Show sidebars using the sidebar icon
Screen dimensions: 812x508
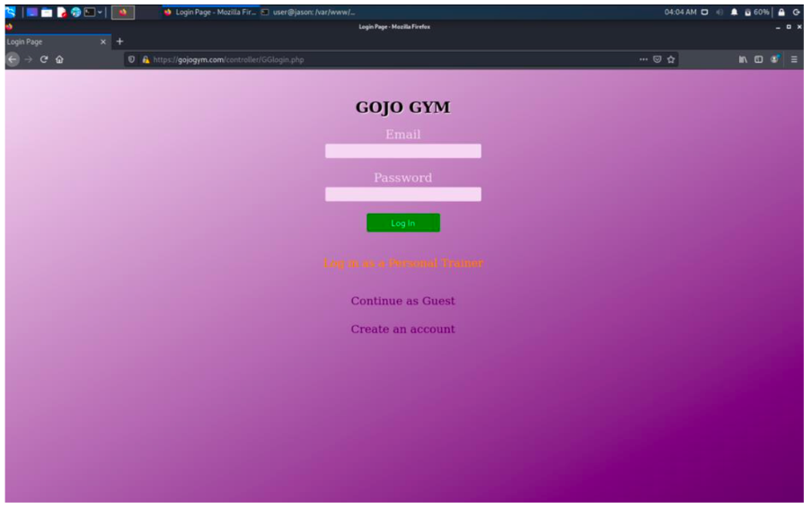click(x=759, y=59)
